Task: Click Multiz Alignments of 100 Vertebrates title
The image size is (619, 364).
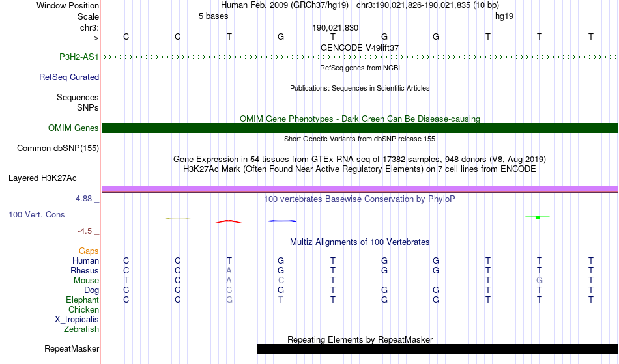Action: coord(360,242)
